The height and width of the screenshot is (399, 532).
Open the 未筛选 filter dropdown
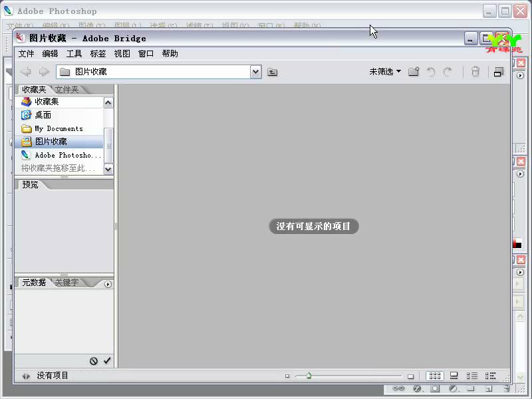tap(385, 72)
